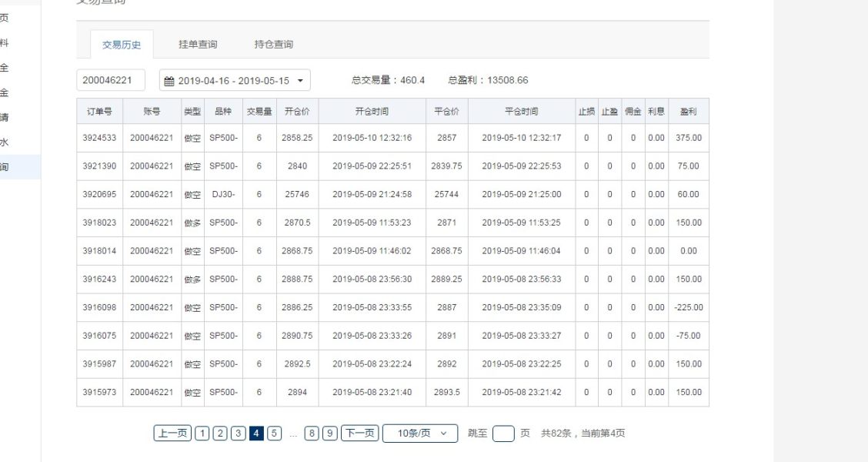Click the 盈利 column header

[x=688, y=112]
